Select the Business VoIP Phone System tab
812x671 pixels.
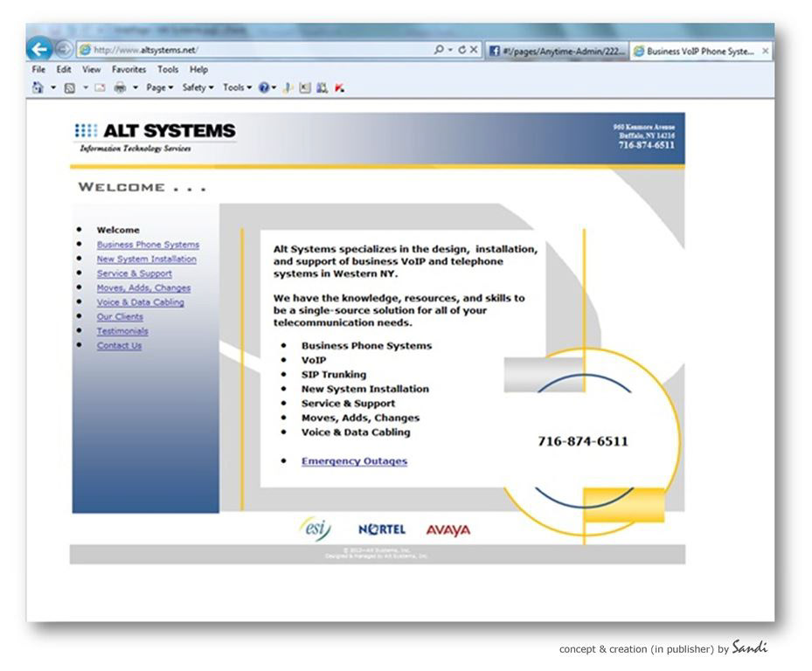pos(701,51)
